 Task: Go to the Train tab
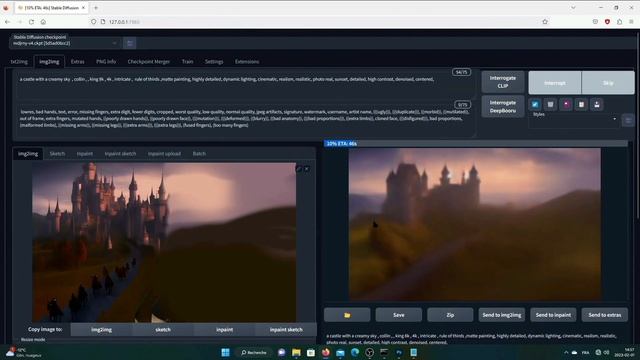point(187,62)
